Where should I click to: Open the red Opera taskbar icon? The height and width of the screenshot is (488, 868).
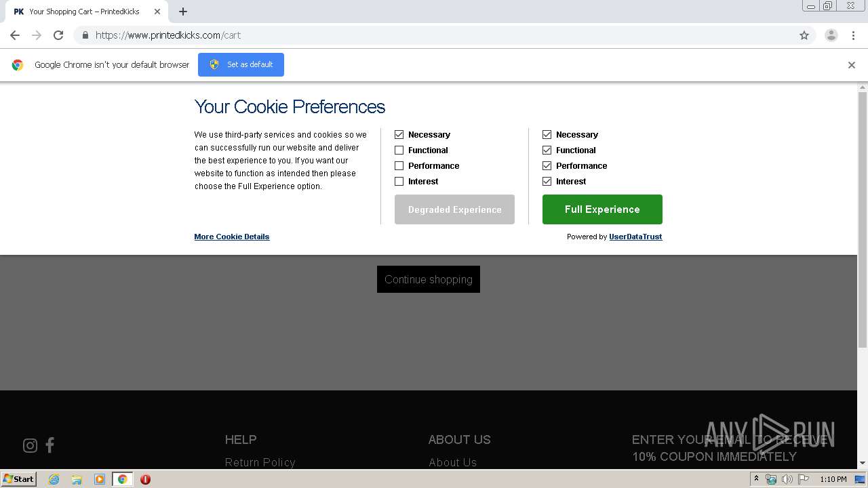(x=145, y=479)
